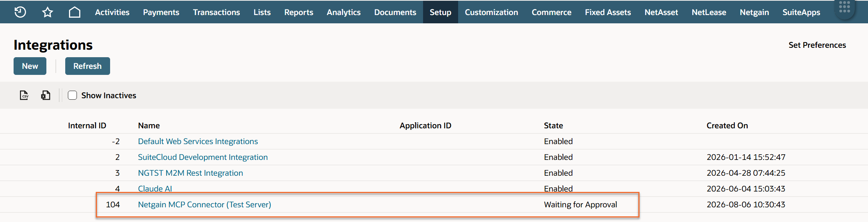
Task: Open Set Preferences link
Action: coord(817,45)
